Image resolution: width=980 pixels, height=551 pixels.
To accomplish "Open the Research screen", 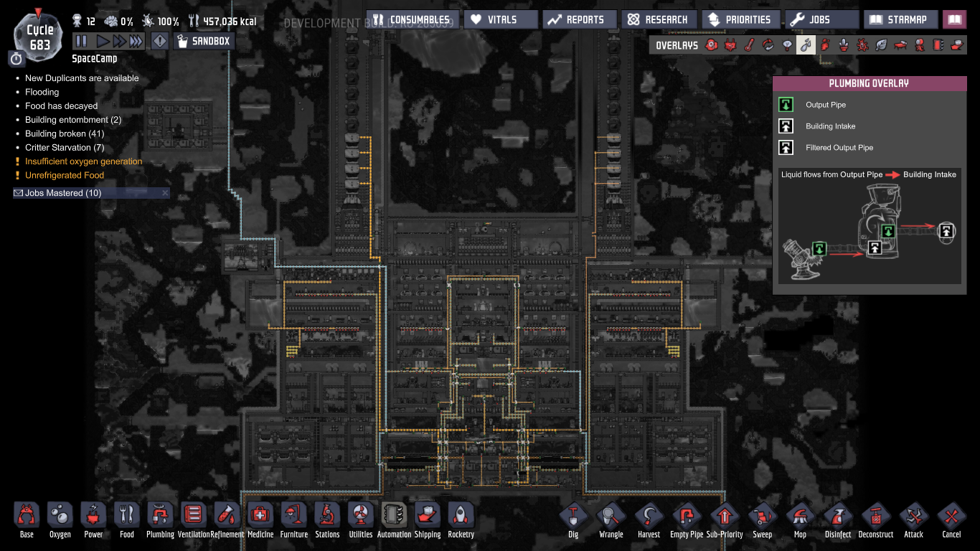I will coord(659,19).
